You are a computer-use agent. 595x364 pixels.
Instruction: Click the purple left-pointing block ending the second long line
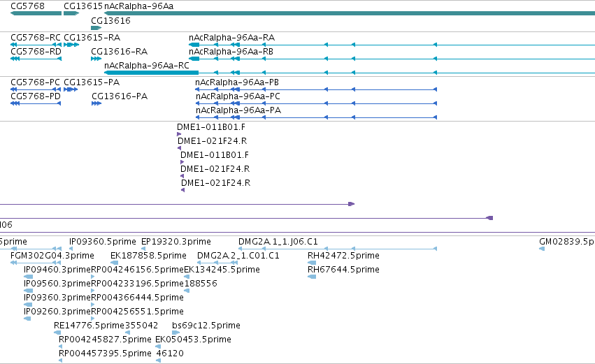point(489,218)
